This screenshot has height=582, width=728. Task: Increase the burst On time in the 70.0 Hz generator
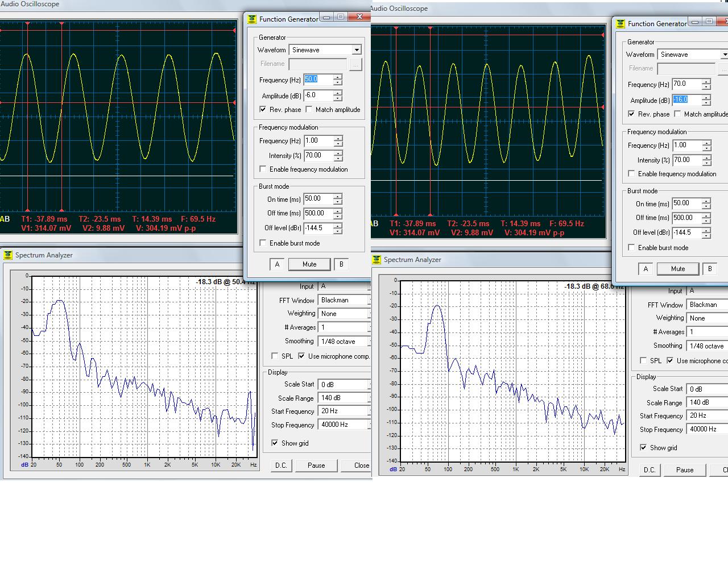click(706, 201)
